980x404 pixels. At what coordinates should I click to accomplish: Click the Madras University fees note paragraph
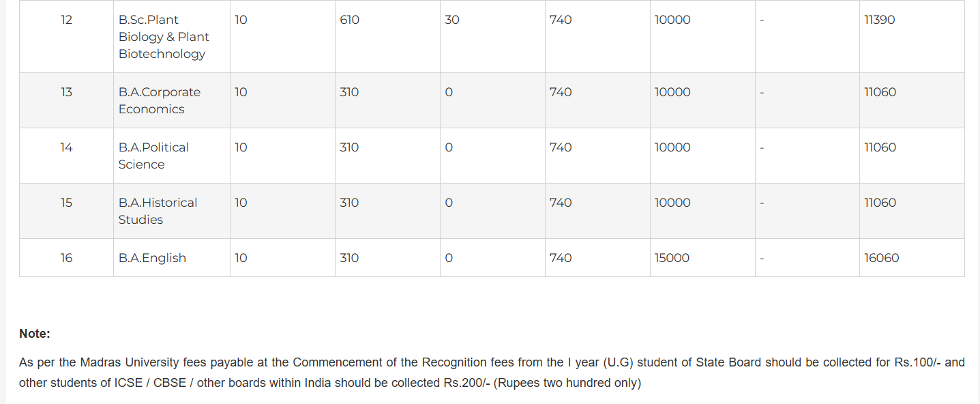tap(491, 373)
